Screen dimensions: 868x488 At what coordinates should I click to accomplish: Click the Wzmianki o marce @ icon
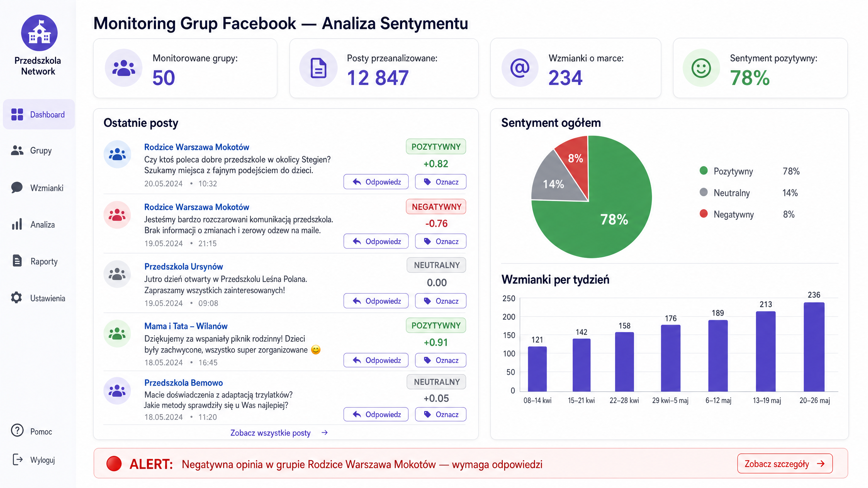tap(520, 68)
